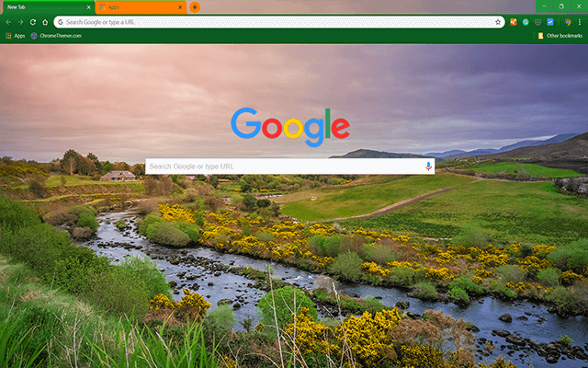588x368 pixels.
Task: Go forward using the forward arrow
Action: point(20,22)
